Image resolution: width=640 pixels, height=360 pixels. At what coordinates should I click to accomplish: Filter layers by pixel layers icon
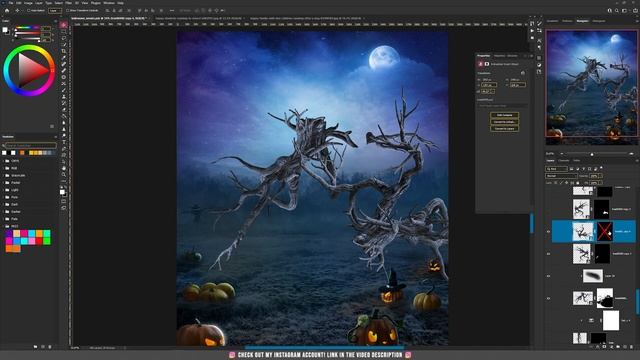click(x=571, y=169)
